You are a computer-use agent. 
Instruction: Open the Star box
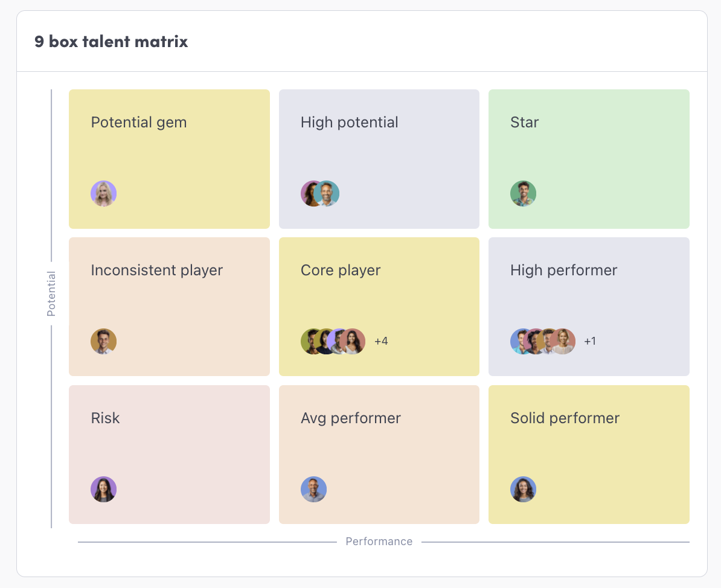tap(589, 159)
